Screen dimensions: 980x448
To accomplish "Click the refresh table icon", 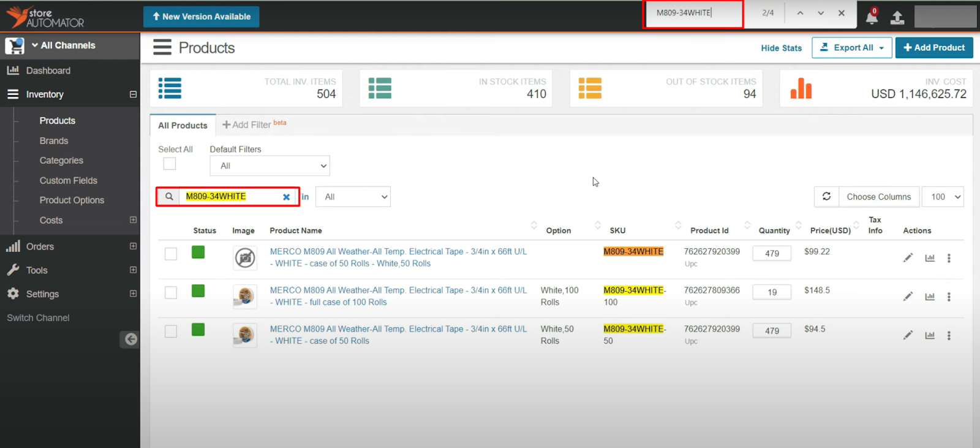I will click(826, 197).
